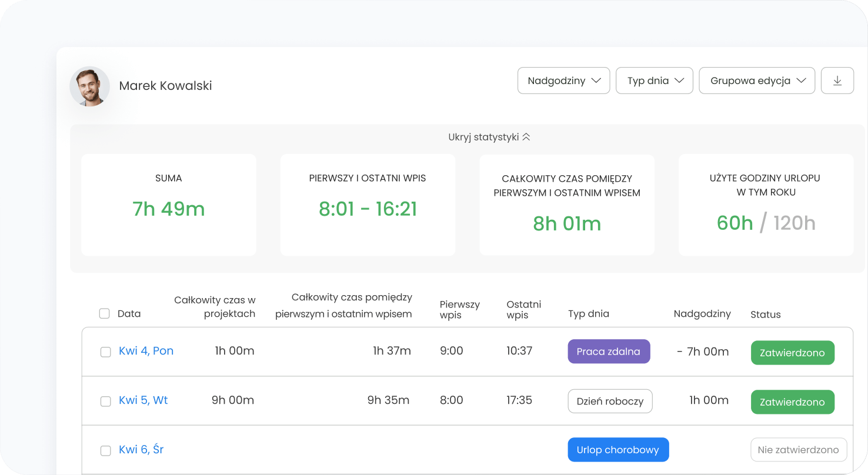This screenshot has height=475, width=868.
Task: Click the Nie zatwierdzono status button
Action: coord(798,450)
